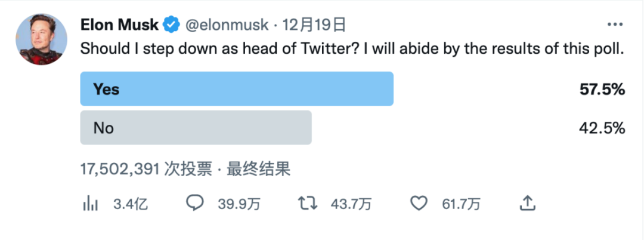Image resolution: width=644 pixels, height=240 pixels.
Task: Retweet using the retweet arrows icon
Action: 308,204
